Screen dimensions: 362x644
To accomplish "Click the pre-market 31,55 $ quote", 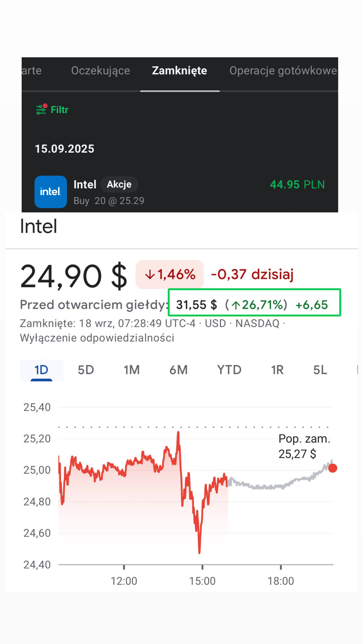I will tap(196, 305).
